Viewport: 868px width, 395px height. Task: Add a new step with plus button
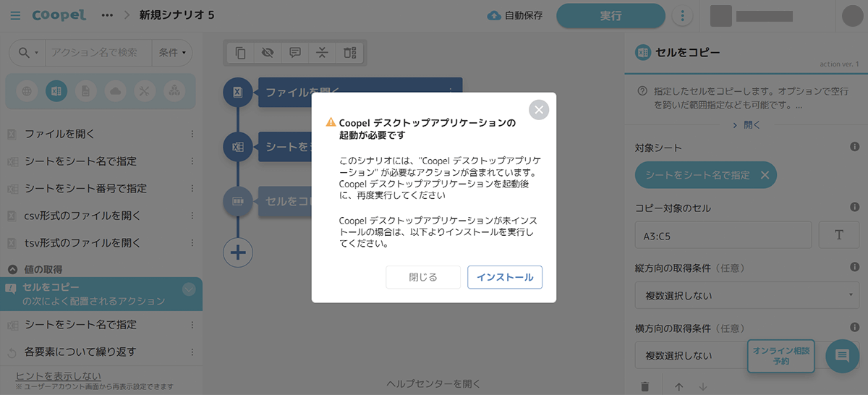tap(238, 252)
